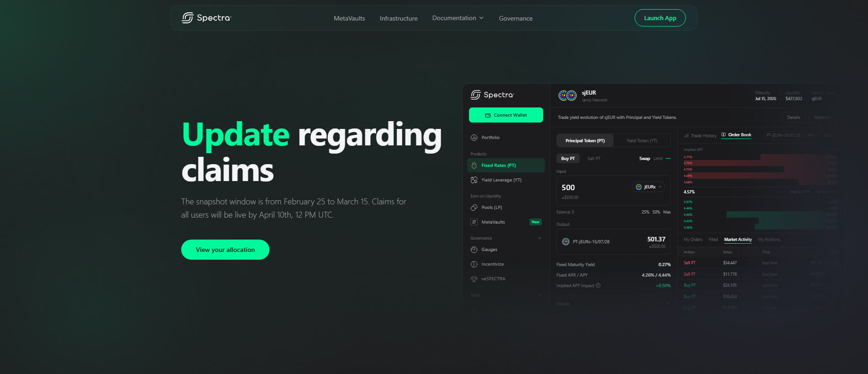The height and width of the screenshot is (374, 868).
Task: Click the wallet icon on Connect Wallet
Action: click(488, 115)
